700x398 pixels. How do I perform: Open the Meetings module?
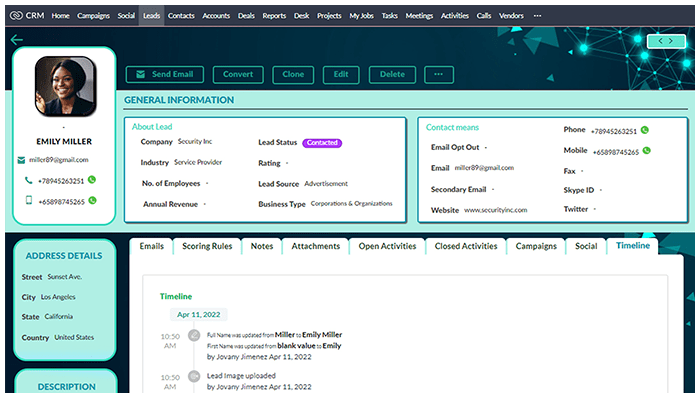coord(419,16)
